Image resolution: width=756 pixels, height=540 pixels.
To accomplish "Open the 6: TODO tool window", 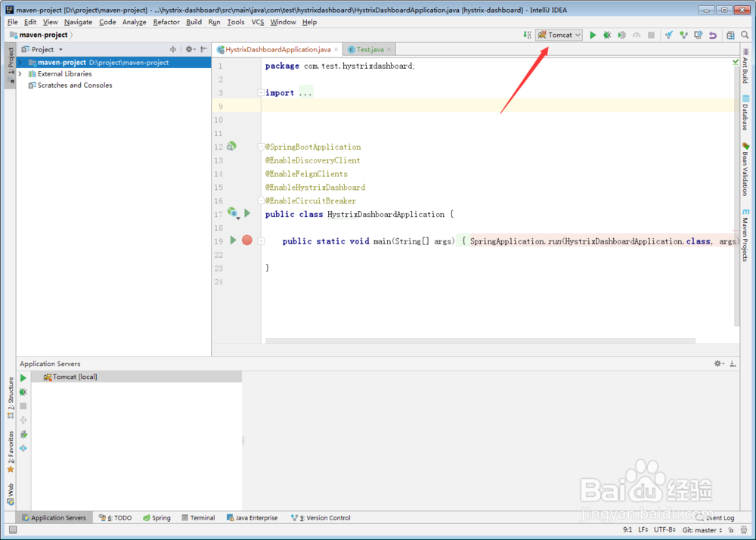I will point(115,518).
